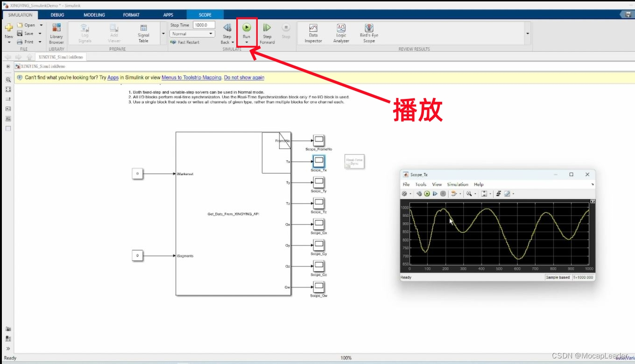Toggle the model browser hide/show icon
This screenshot has height=364, width=635.
[x=8, y=66]
